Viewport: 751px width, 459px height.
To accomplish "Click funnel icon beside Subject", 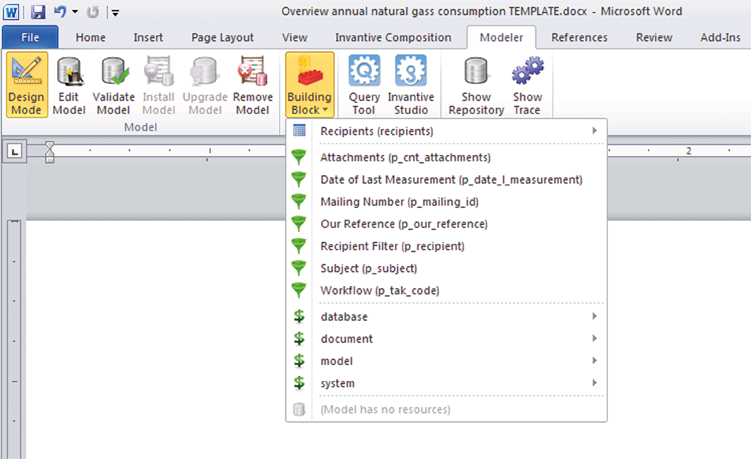I will click(x=299, y=268).
